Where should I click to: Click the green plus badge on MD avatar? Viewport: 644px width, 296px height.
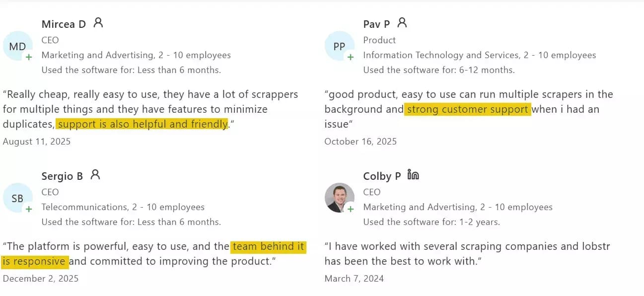tap(29, 57)
